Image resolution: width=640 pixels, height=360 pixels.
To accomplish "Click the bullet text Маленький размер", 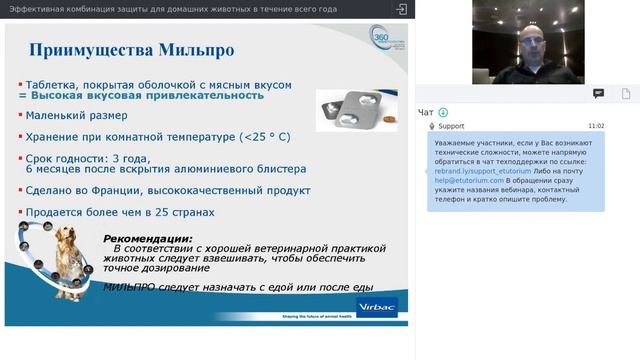I will pos(76,116).
